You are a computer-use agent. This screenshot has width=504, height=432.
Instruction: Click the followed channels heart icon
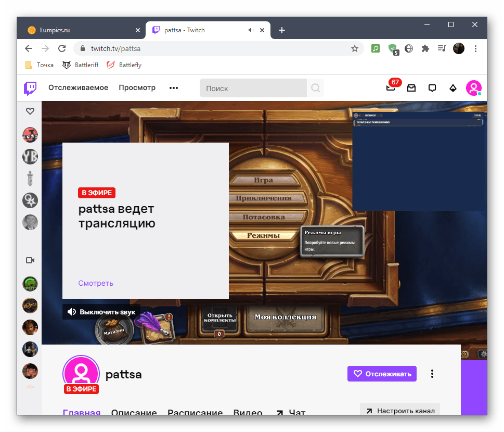coord(30,111)
